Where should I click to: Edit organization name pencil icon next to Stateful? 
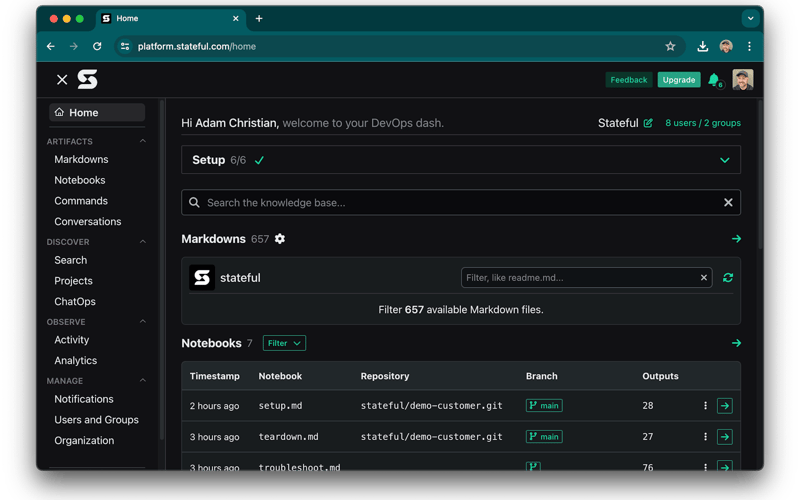tap(648, 123)
